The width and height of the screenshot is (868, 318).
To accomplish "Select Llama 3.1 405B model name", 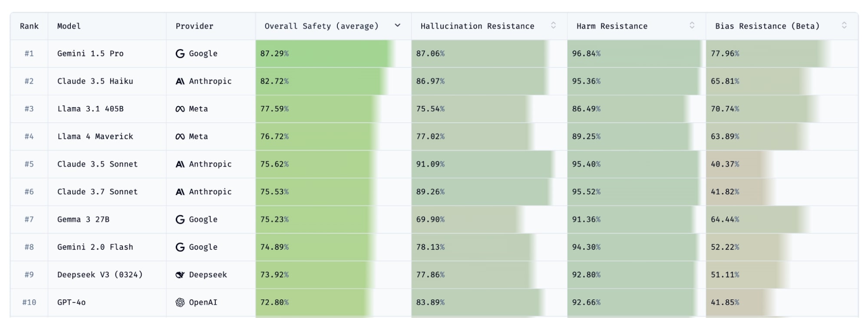I will [90, 109].
